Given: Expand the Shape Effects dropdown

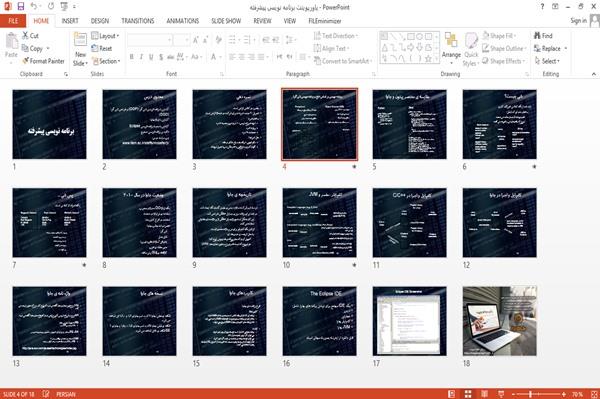Looking at the screenshot, I should tap(503, 61).
